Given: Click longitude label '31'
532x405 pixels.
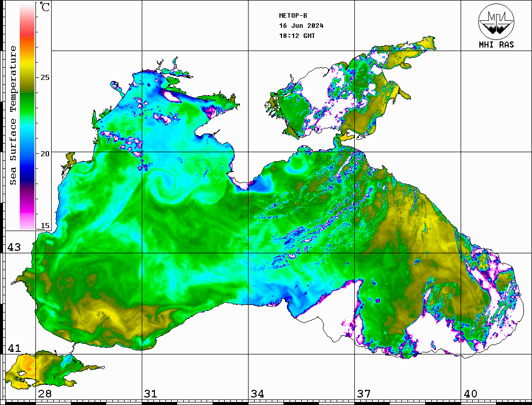Looking at the screenshot, I should pos(151,394).
